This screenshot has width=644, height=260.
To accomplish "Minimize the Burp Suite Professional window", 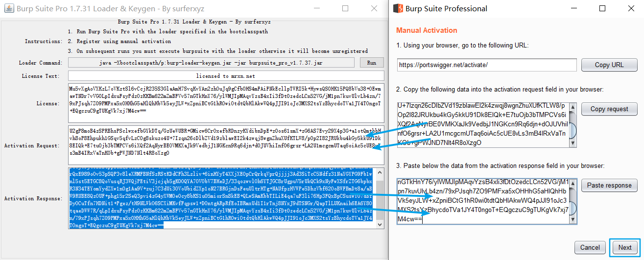I will [x=574, y=8].
